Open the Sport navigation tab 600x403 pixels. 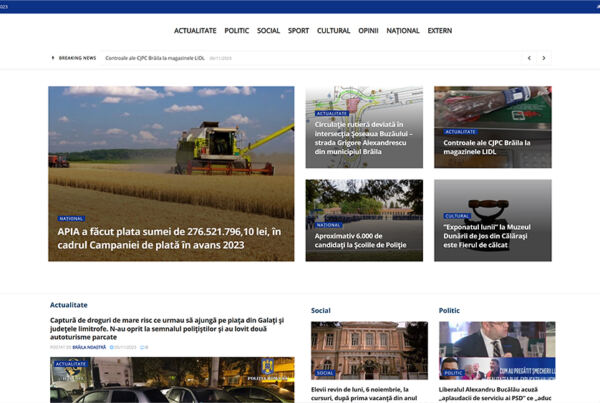pos(298,31)
